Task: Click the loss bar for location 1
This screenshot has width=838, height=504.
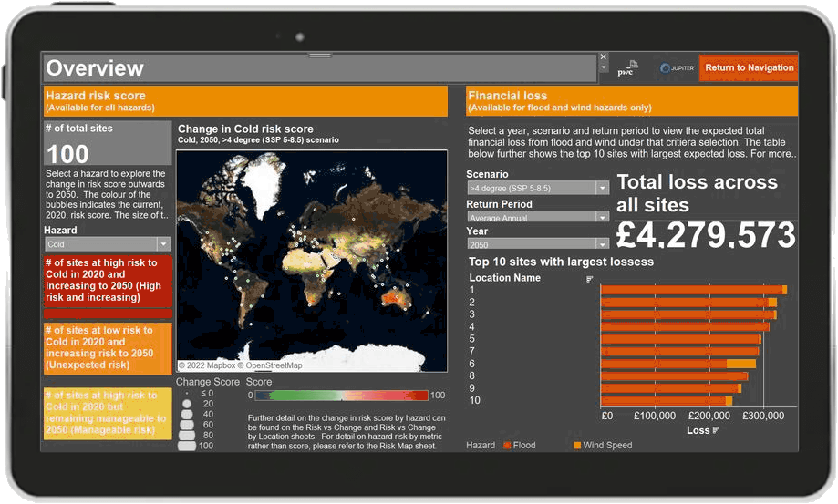Action: pos(691,290)
